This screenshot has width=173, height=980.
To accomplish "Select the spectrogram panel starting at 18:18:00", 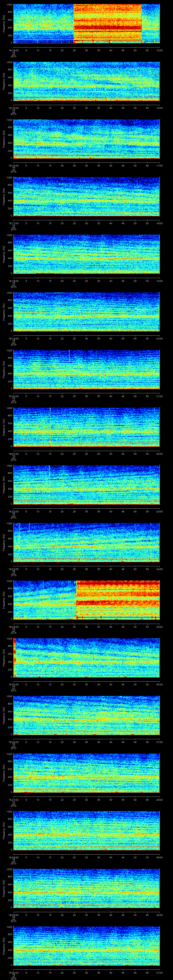I will 87,254.
